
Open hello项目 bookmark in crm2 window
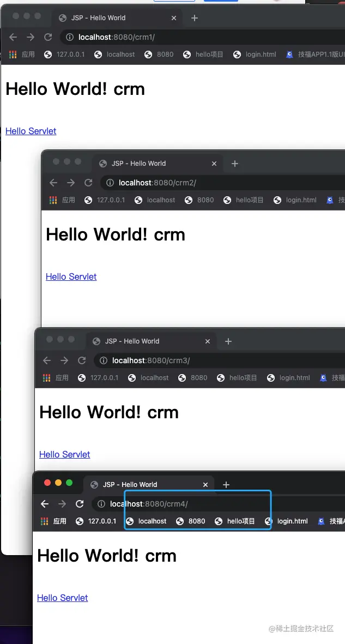click(244, 200)
